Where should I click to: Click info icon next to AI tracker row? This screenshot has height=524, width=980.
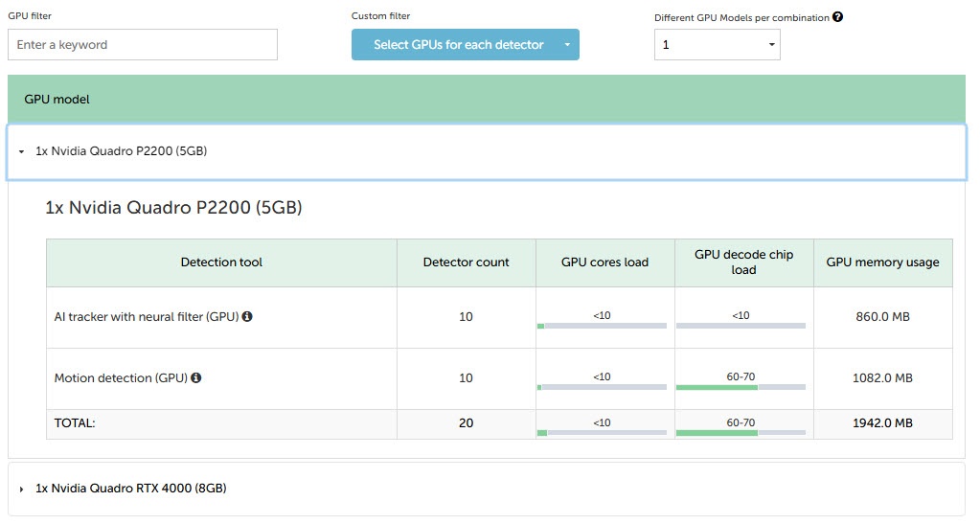point(247,316)
